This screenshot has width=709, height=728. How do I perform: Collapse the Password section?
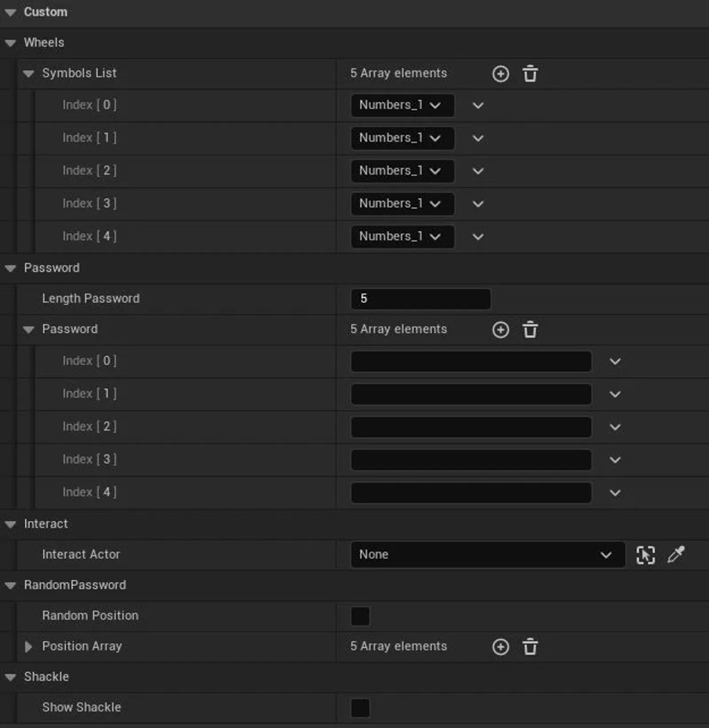(x=10, y=268)
